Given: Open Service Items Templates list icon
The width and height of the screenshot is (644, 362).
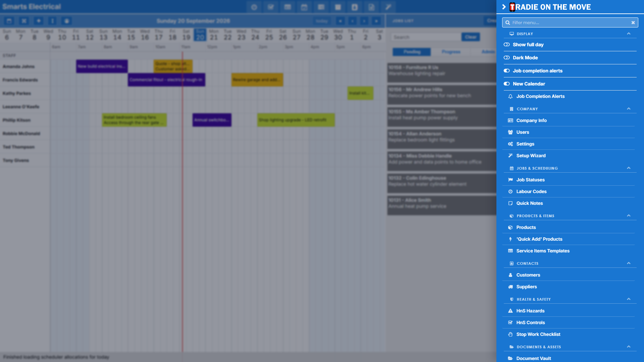Looking at the screenshot, I should (x=511, y=251).
